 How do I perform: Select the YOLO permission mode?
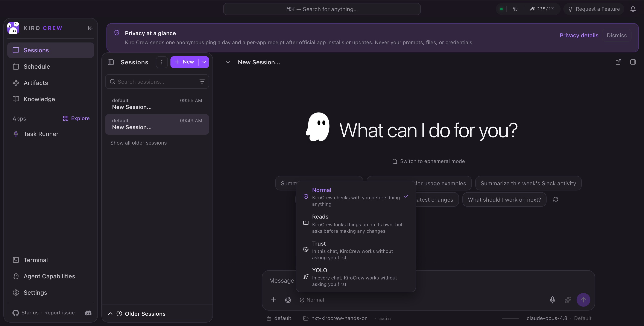tap(356, 277)
